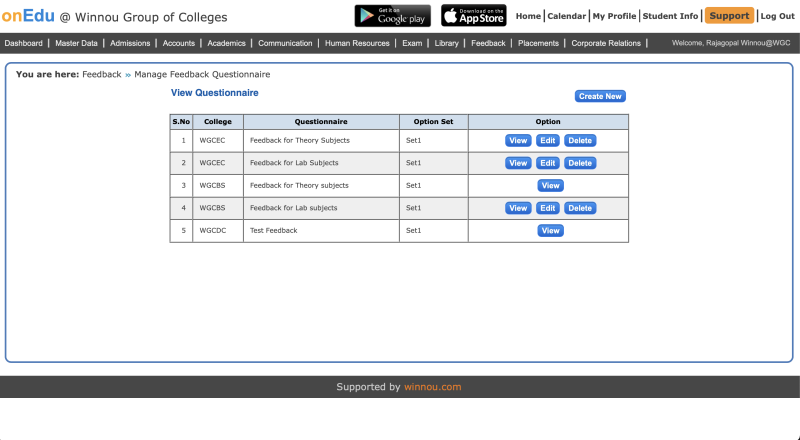The width and height of the screenshot is (800, 440).
Task: Edit WGCEC Feedback for Lab Subjects
Action: tap(548, 163)
